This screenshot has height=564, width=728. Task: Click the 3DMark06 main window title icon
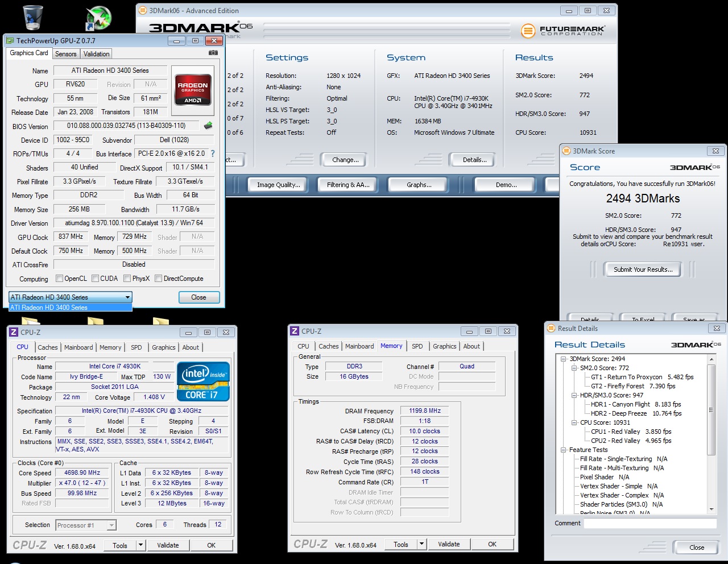(x=143, y=10)
